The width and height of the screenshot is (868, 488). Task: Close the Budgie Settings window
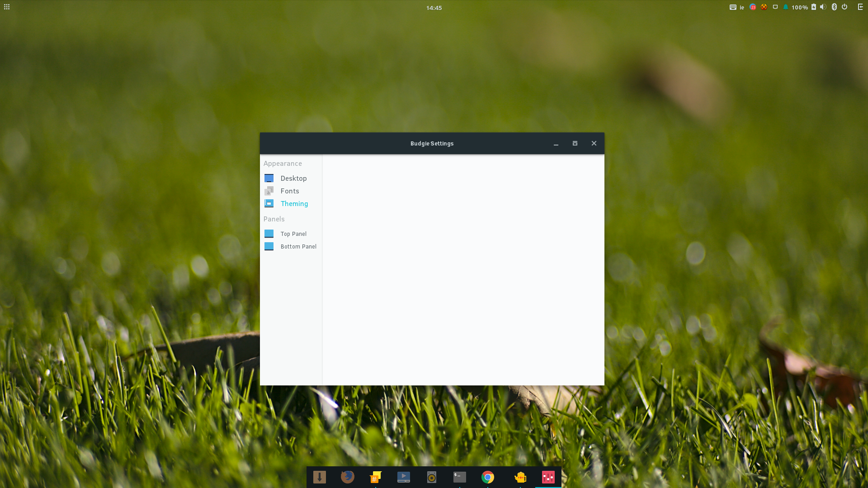coord(594,144)
